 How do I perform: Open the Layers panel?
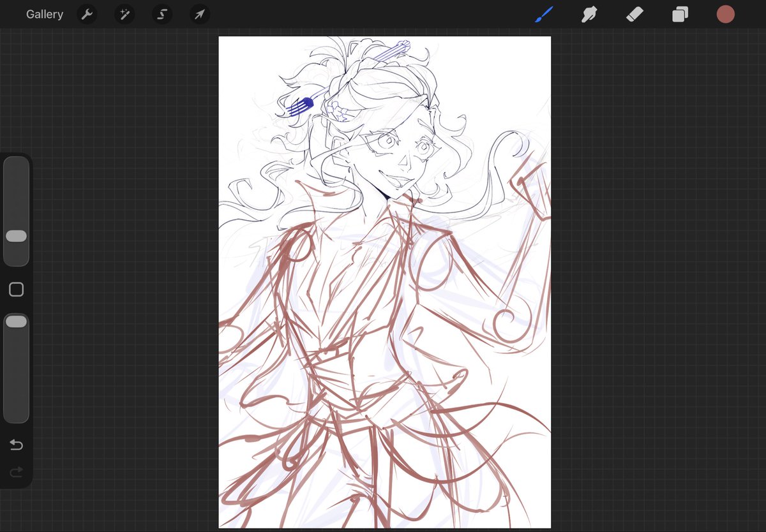680,14
